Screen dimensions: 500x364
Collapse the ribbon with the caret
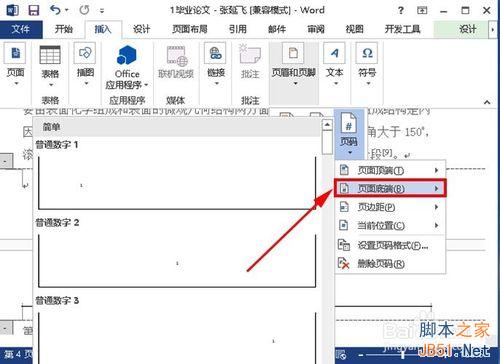pos(487,102)
